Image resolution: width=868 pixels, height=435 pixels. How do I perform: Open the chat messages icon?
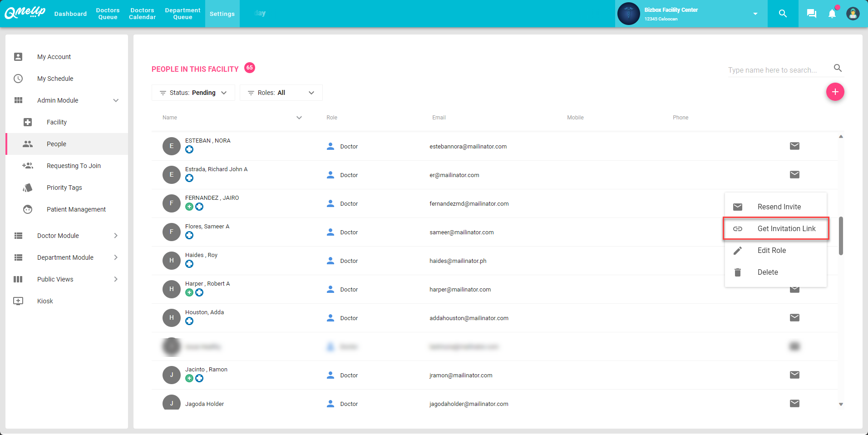tap(811, 14)
